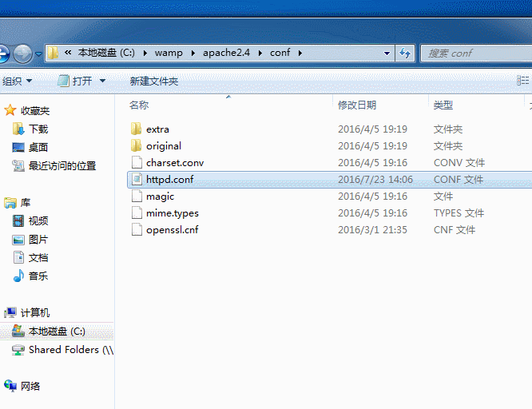Click TYPES 文件 type cell
The height and width of the screenshot is (409, 532).
[459, 213]
